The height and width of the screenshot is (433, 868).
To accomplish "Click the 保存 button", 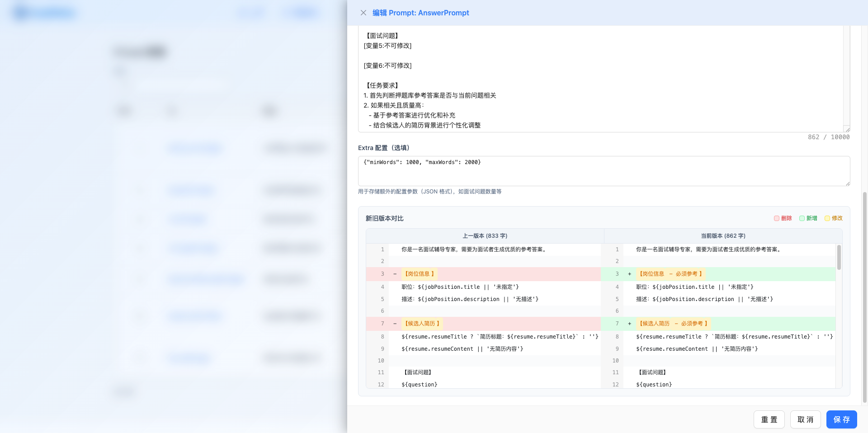I will 841,419.
